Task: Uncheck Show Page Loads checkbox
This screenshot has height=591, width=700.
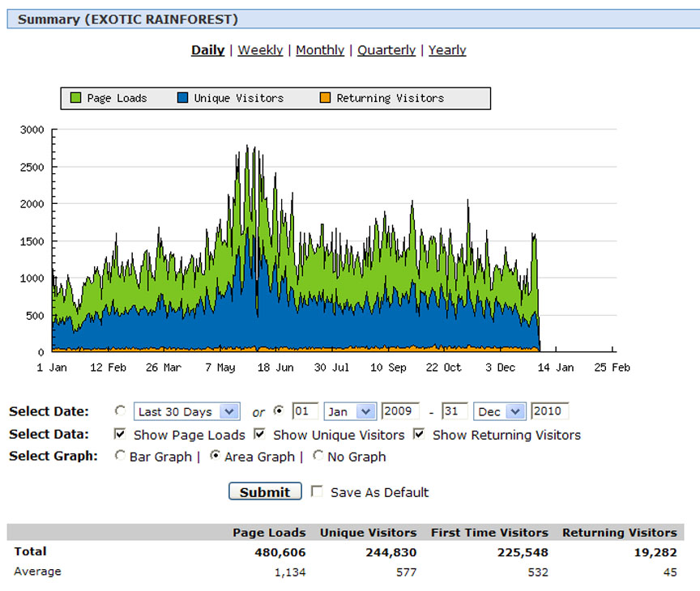Action: click(120, 434)
